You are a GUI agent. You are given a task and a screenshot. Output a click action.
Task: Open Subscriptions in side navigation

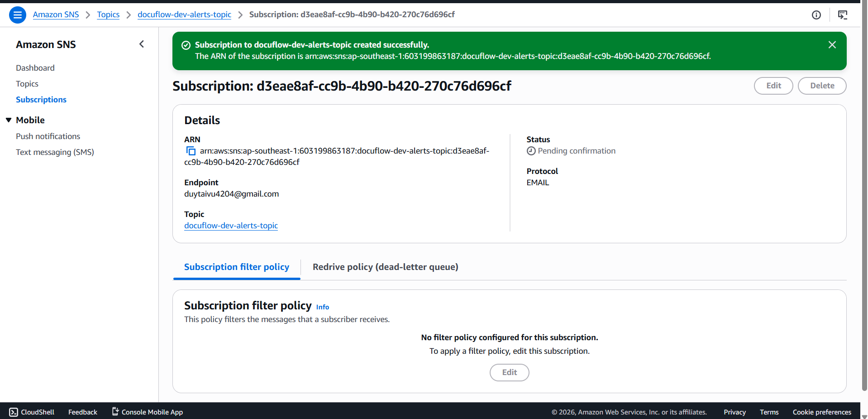coord(41,100)
